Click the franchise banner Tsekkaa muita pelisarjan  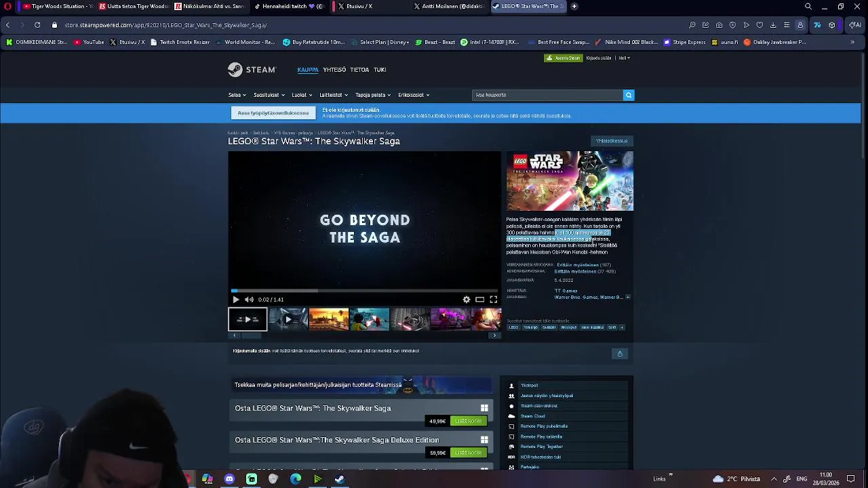point(361,385)
